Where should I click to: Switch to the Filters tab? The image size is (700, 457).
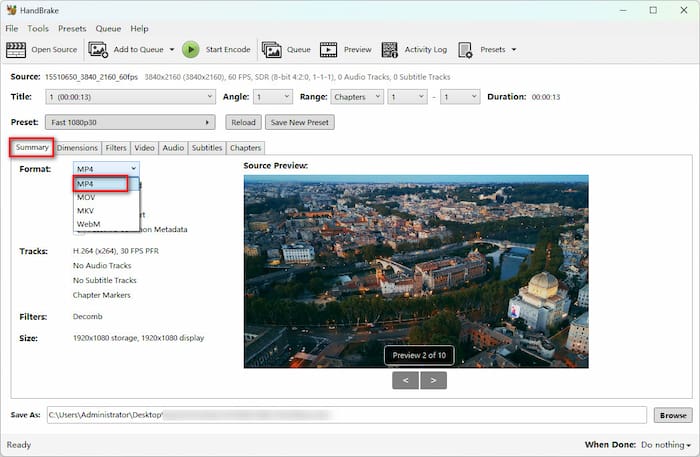(116, 148)
